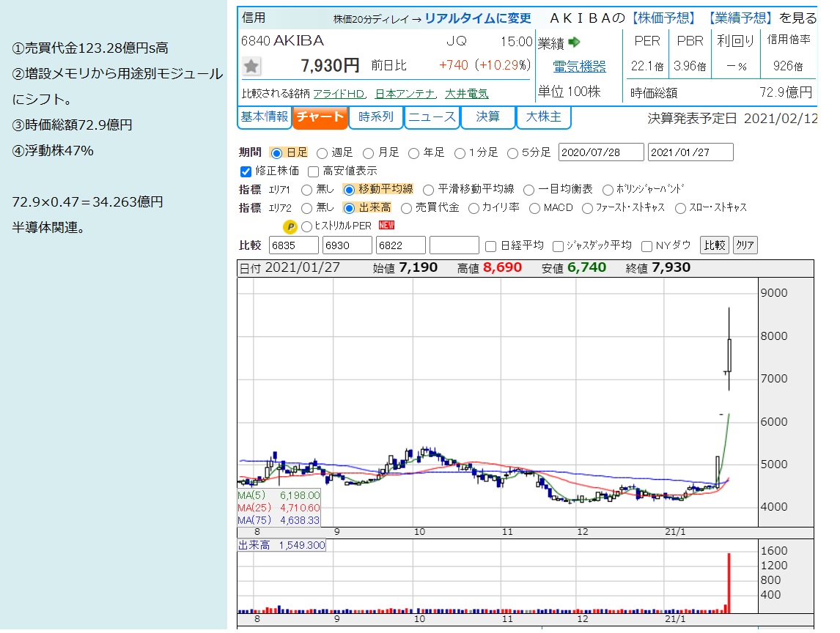This screenshot has width=840, height=633.
Task: Select the ファースト・ストキャス radio
Action: (x=587, y=208)
